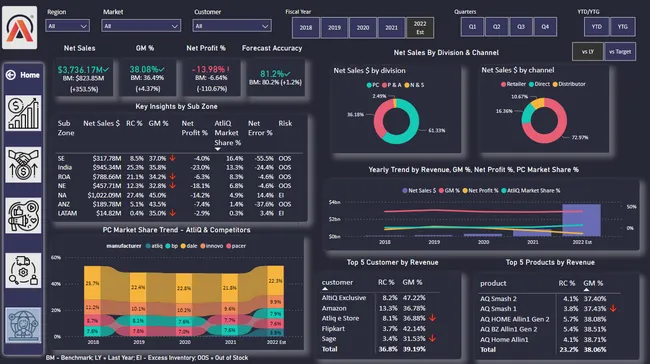Click the Home button label

tap(30, 75)
